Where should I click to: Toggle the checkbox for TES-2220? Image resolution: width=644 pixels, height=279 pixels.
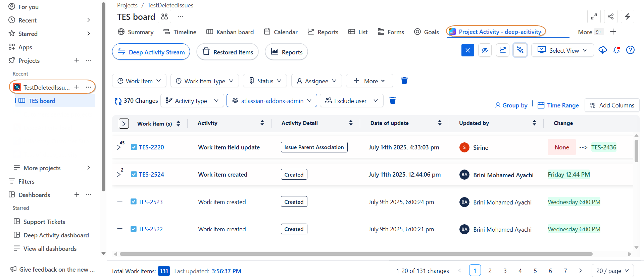click(x=134, y=147)
